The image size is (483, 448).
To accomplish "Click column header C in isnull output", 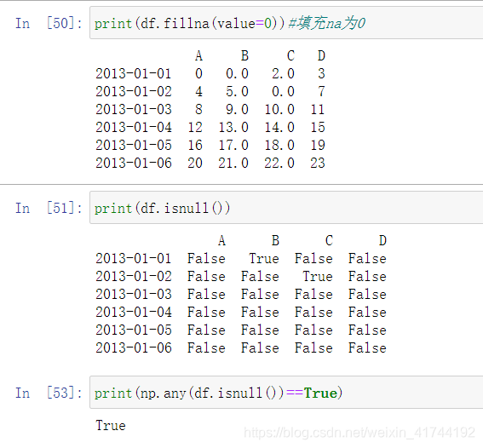I will click(329, 240).
